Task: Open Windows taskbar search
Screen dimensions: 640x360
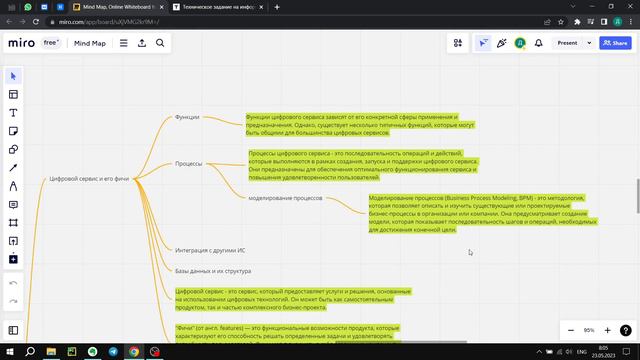Action: click(x=30, y=351)
